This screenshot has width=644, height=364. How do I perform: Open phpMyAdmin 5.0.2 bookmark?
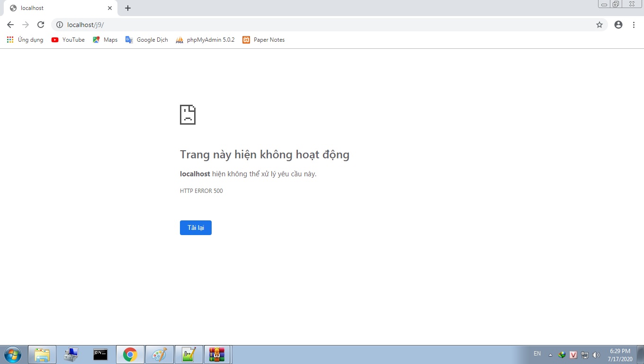click(205, 40)
